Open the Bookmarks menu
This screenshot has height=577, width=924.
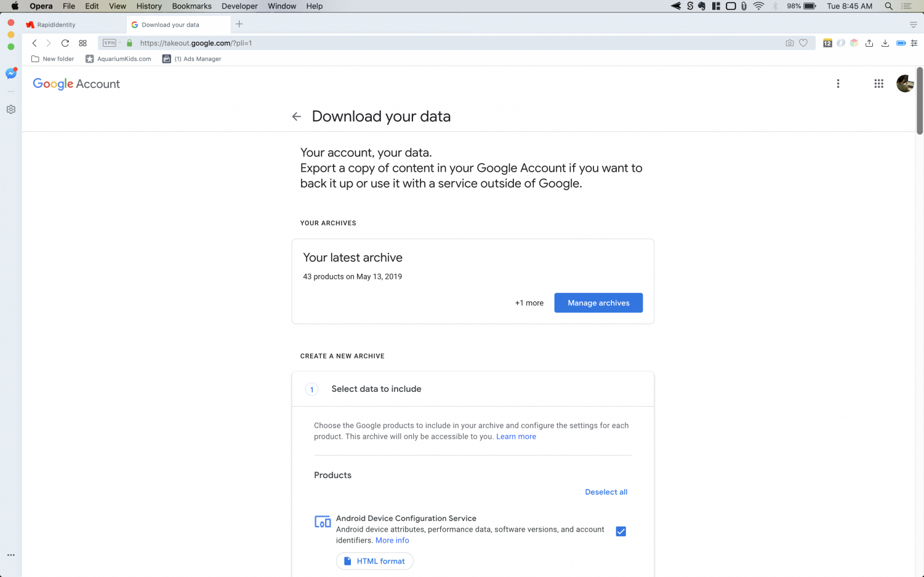pyautogui.click(x=191, y=6)
